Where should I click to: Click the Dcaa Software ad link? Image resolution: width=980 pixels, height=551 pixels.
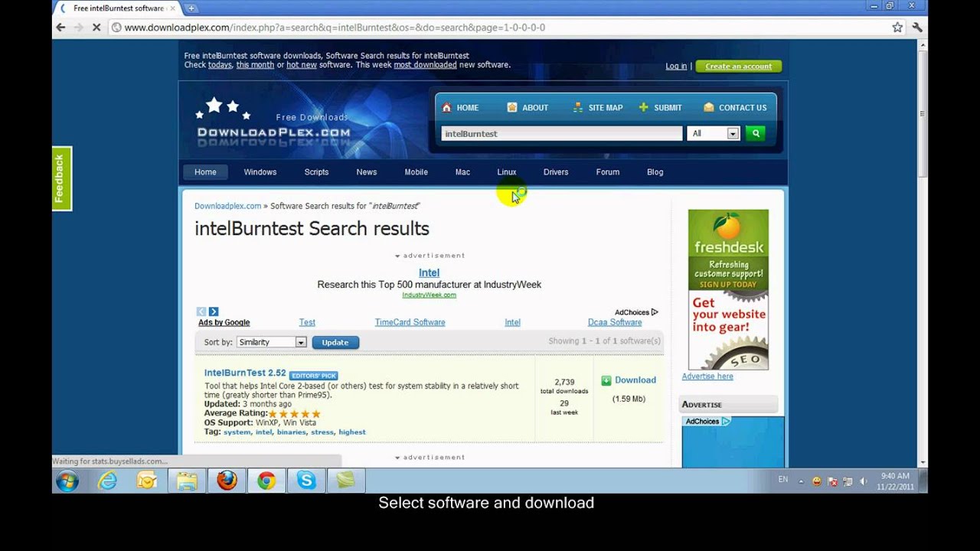[x=615, y=322]
